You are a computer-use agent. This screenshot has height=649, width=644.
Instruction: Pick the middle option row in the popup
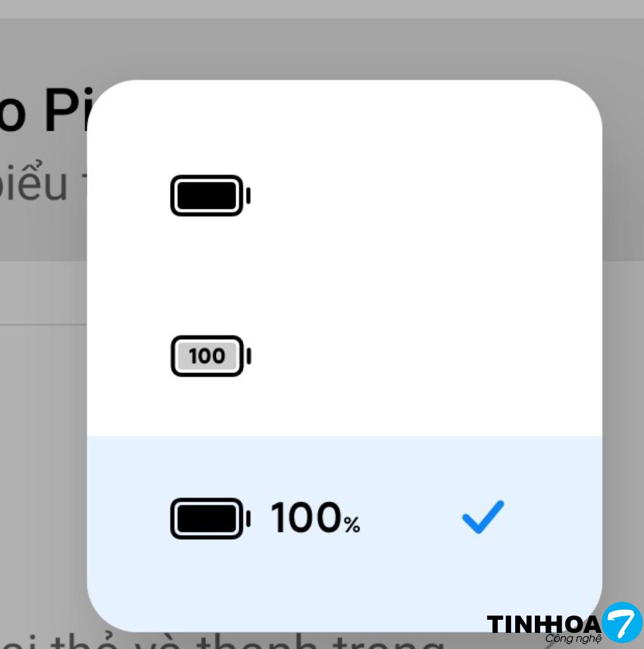(344, 356)
